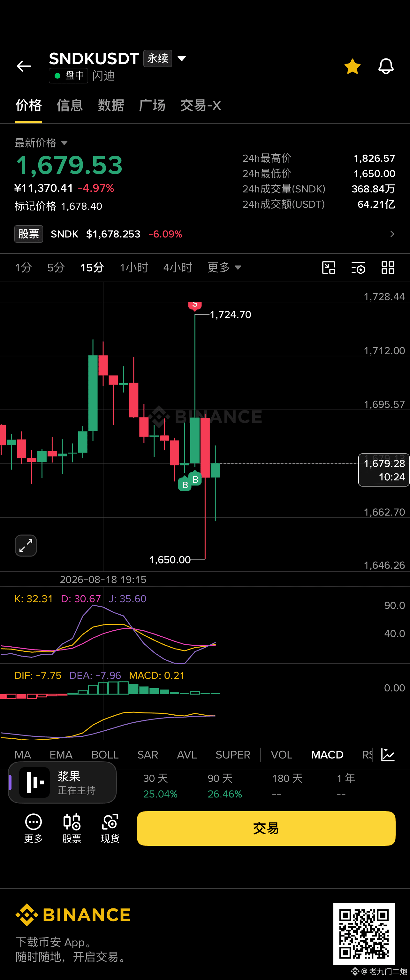Select the 1小时 timeframe
Screen dimensions: 410x980
click(134, 268)
